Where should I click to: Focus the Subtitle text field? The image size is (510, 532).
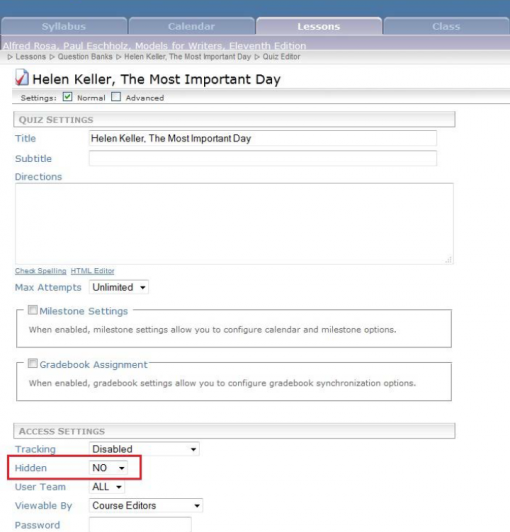[x=263, y=158]
